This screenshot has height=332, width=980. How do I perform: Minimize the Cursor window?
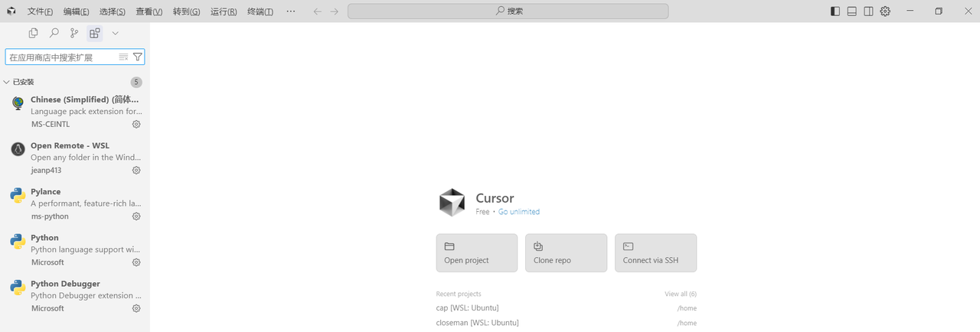[910, 11]
